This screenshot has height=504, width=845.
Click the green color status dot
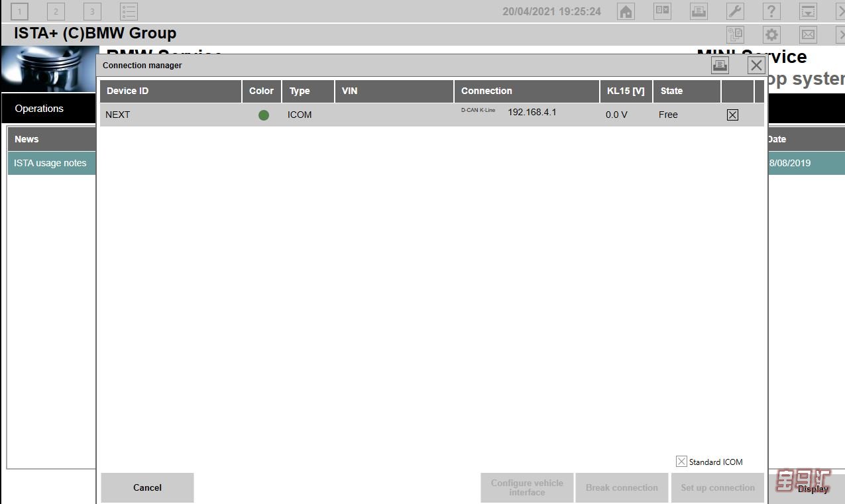pos(264,115)
